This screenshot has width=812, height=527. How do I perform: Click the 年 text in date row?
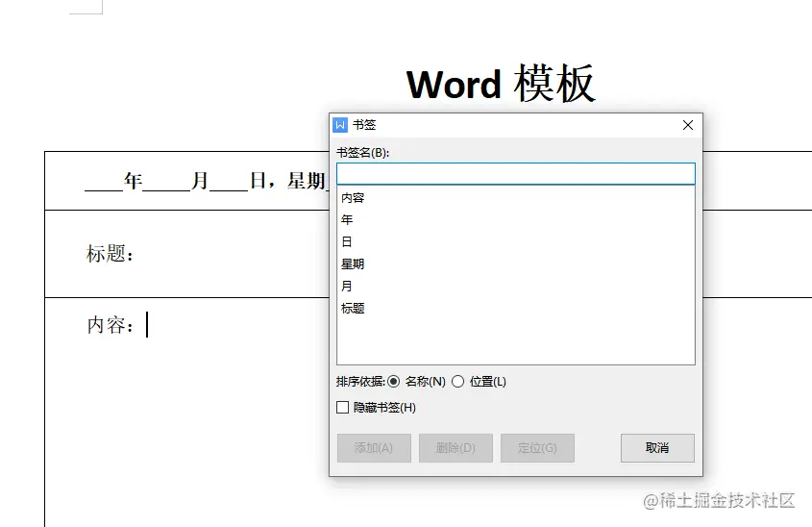(x=133, y=181)
